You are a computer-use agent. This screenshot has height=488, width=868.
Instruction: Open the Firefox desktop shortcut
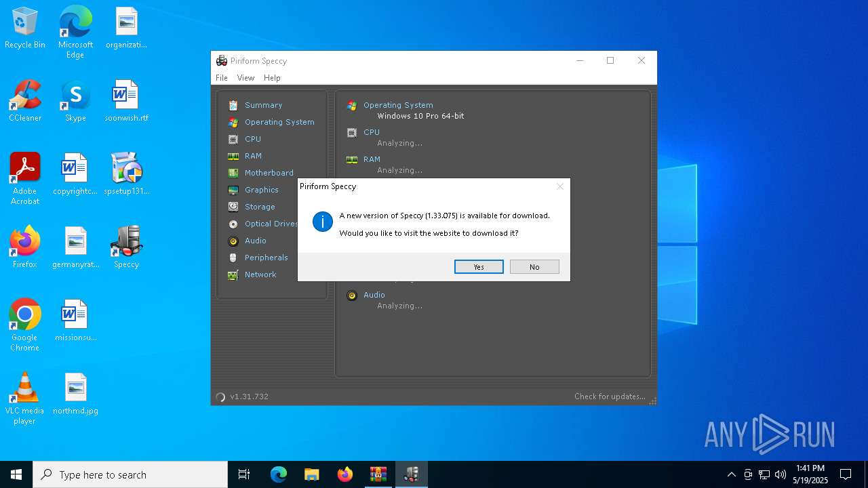click(x=25, y=247)
